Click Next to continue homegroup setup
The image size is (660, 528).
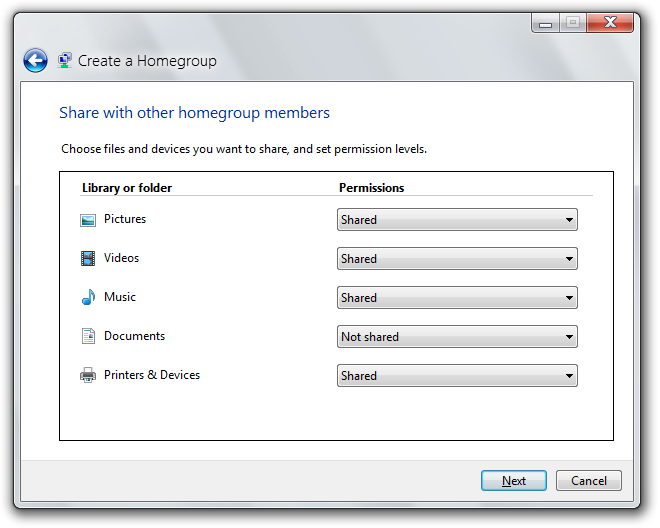pyautogui.click(x=514, y=481)
